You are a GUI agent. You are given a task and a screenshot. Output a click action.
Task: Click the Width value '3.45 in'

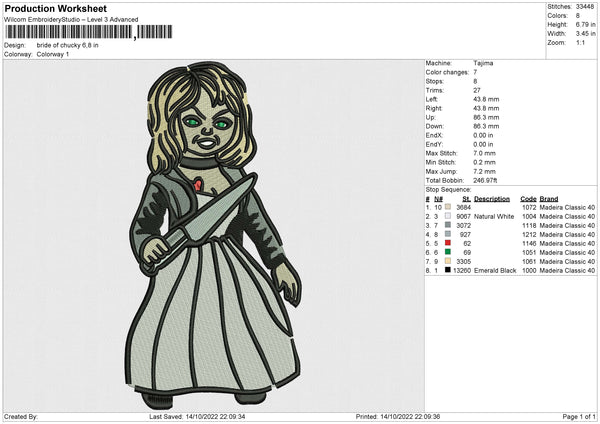[585, 34]
